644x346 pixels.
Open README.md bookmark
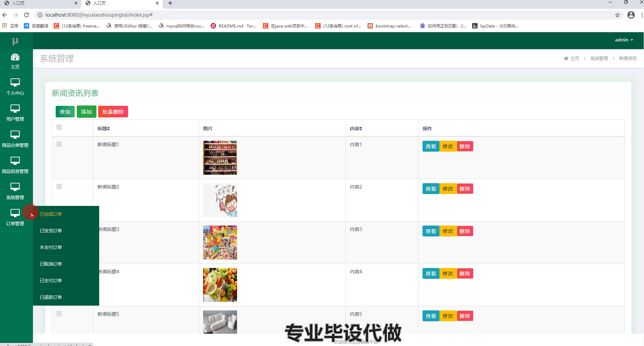[233, 26]
